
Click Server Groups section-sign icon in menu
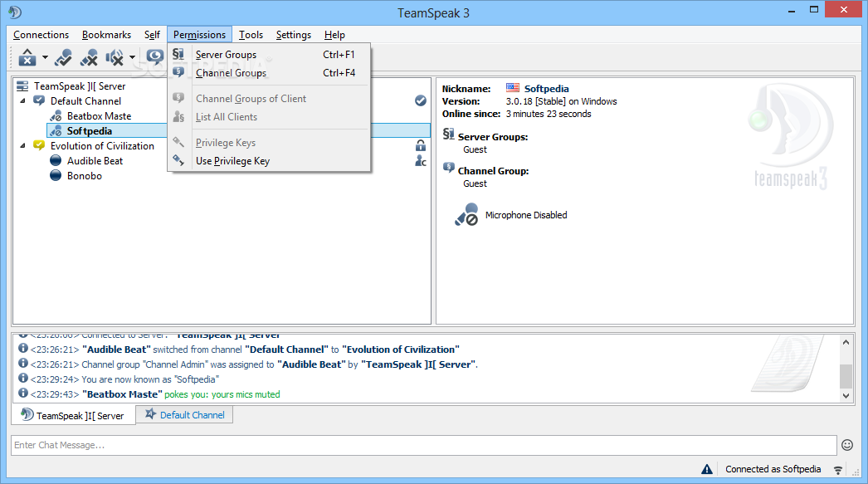(178, 54)
